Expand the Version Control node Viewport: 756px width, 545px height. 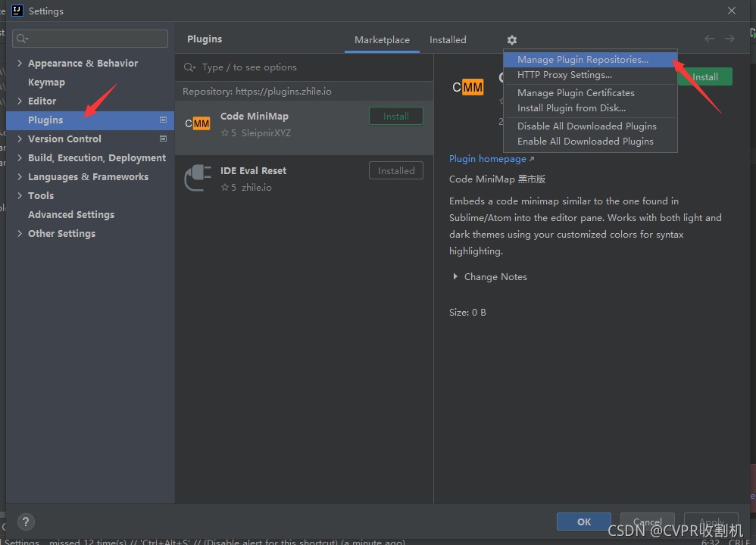tap(20, 139)
